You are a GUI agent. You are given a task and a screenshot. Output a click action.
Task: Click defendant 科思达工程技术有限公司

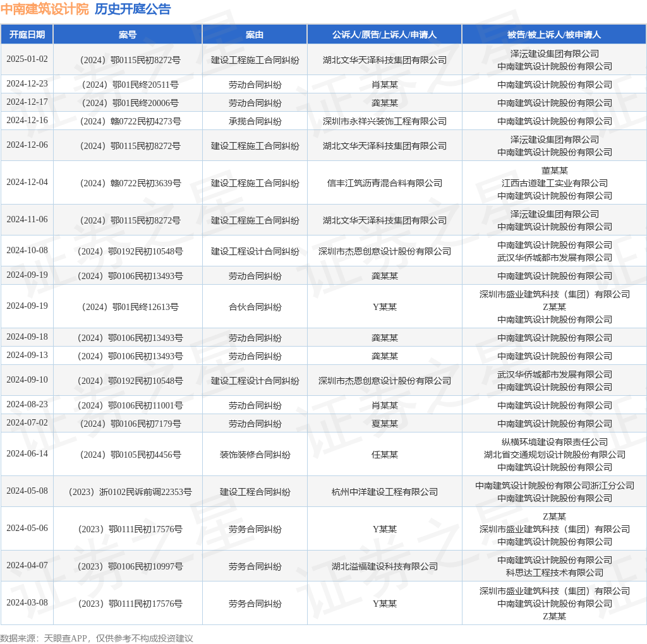tap(555, 573)
